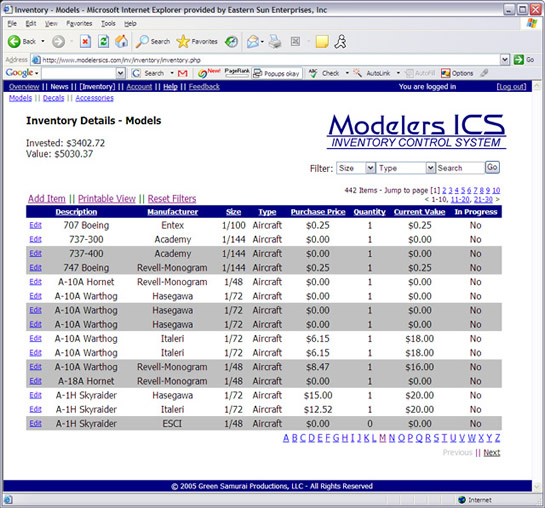Click the Printable View link

[107, 199]
